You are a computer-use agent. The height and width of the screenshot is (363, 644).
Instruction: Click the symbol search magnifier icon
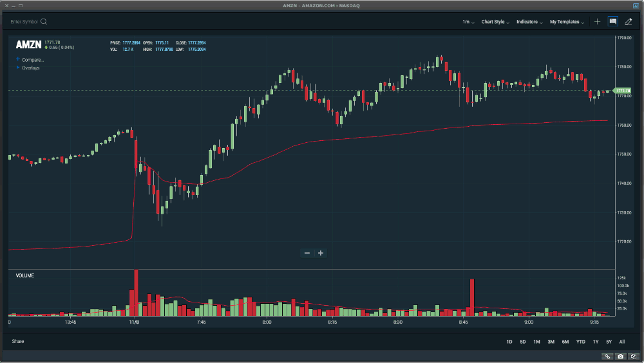(44, 21)
